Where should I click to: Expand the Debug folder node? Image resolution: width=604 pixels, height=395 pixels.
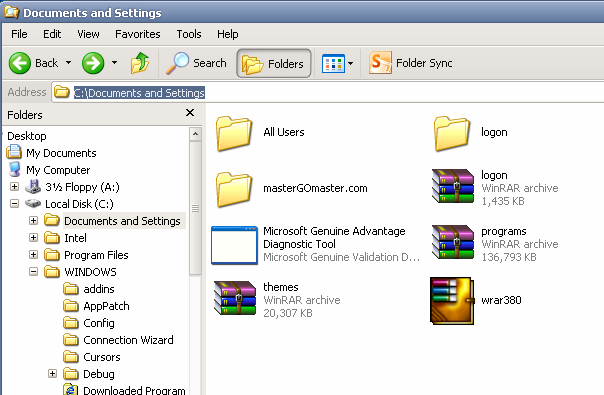tap(52, 373)
